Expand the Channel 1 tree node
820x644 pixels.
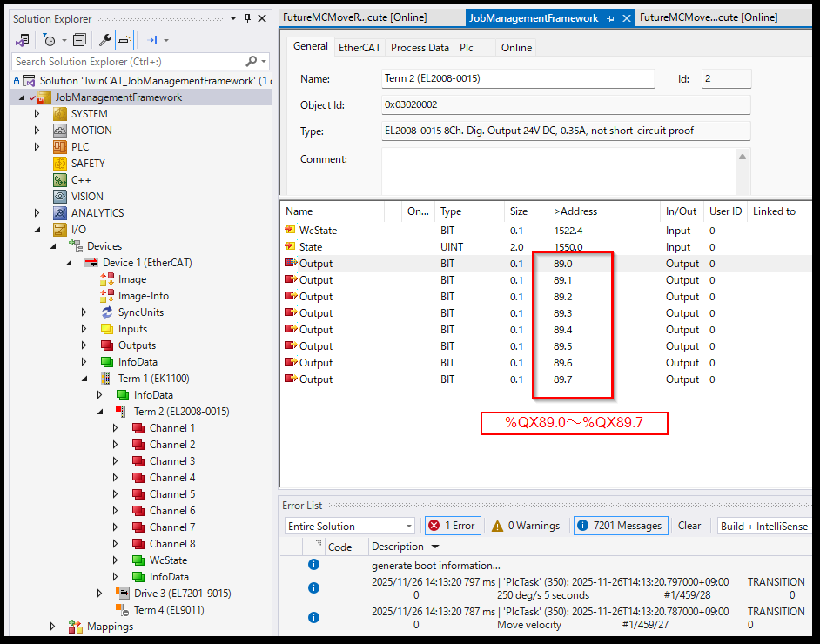coord(116,428)
